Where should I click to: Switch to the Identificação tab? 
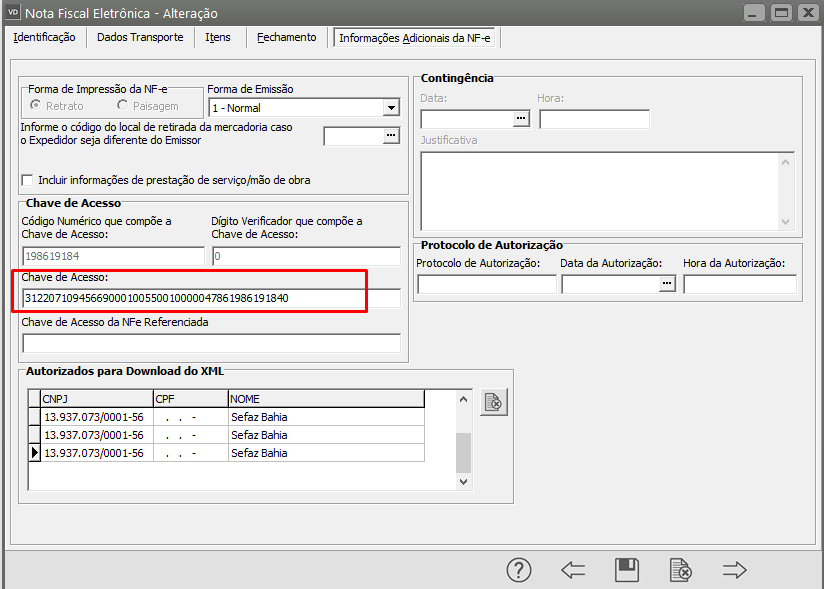(44, 37)
